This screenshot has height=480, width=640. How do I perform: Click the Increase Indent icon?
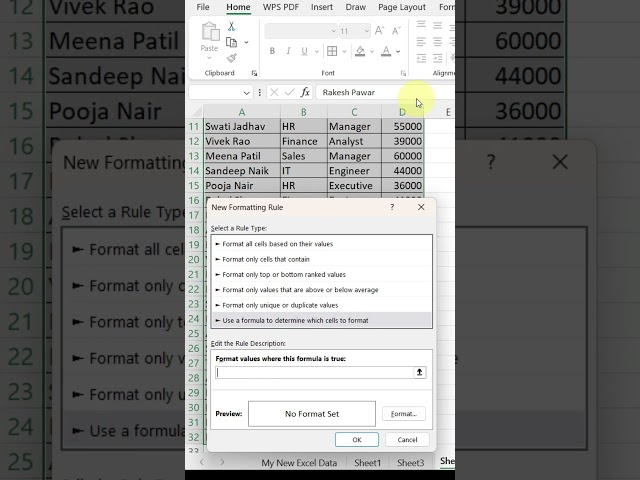(438, 58)
